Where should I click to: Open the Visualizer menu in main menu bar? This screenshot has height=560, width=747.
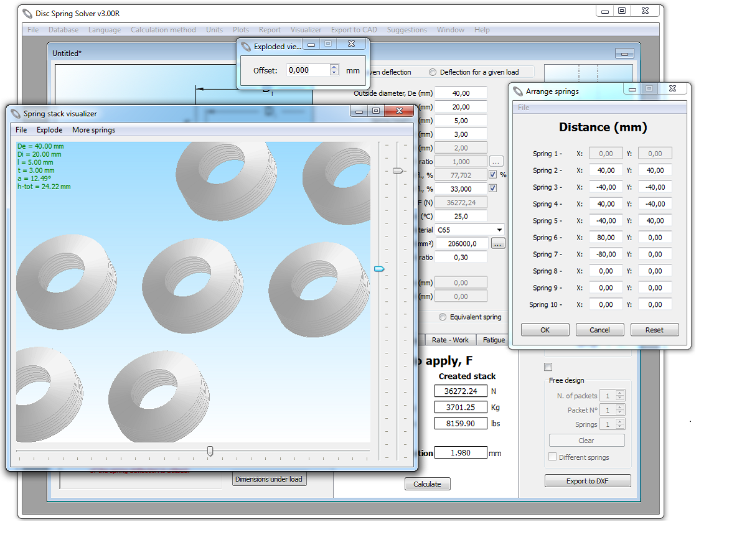(306, 30)
